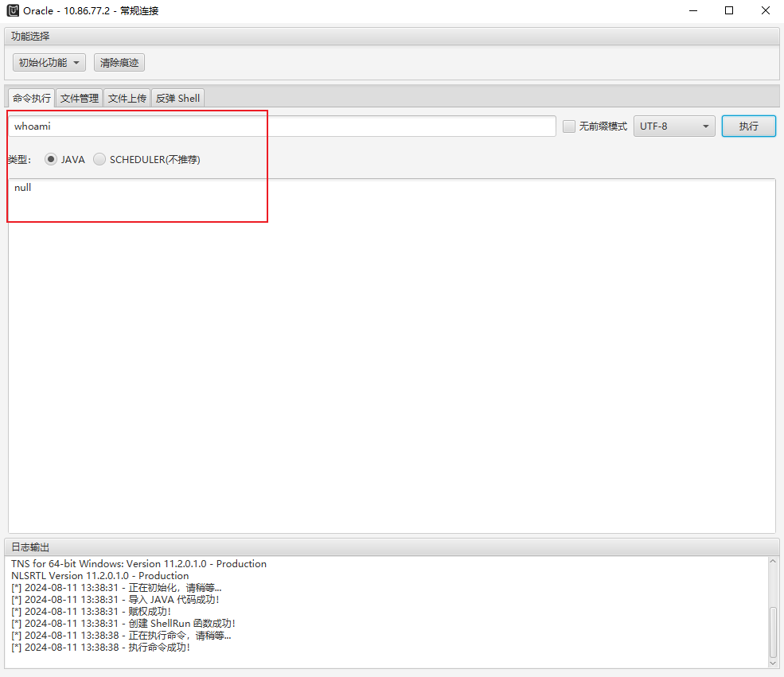Image resolution: width=784 pixels, height=677 pixels.
Task: Click the log scrollbar down arrow
Action: (773, 663)
